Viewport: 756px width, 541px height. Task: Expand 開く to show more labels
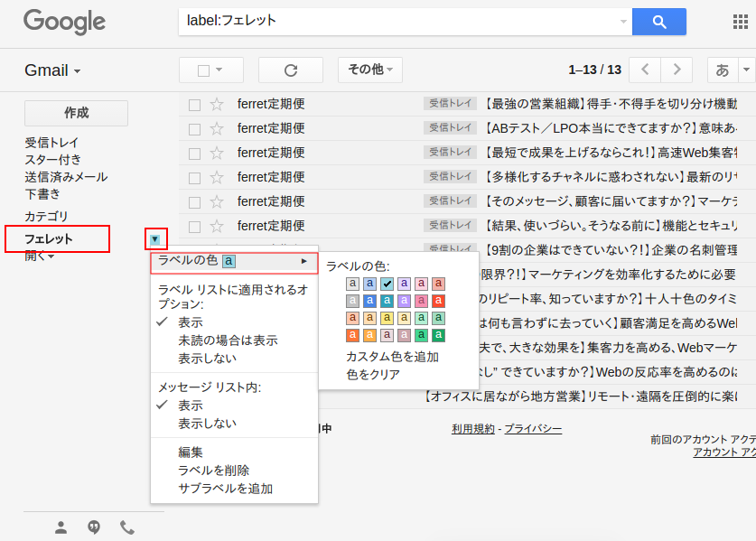pos(40,256)
